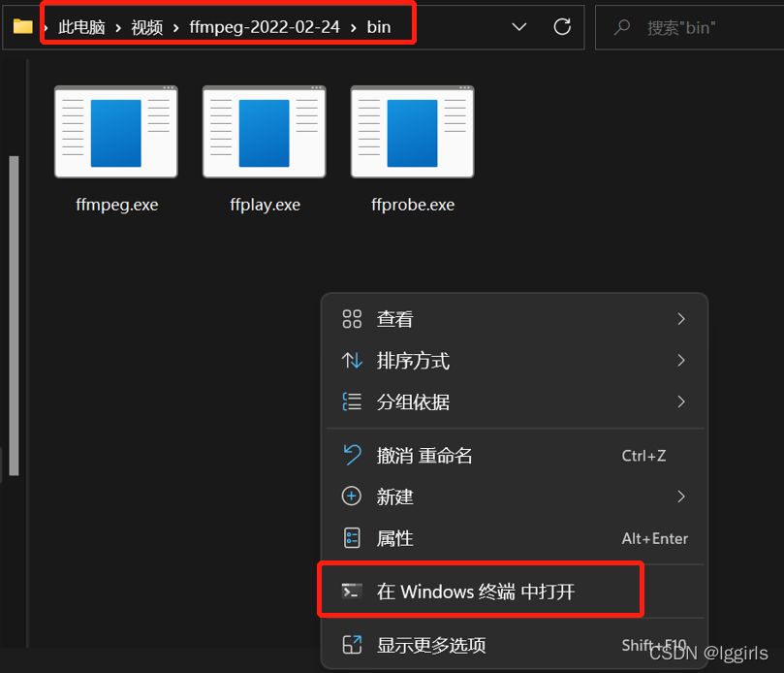Select the ffprobe.exe file icon
The height and width of the screenshot is (673, 784).
tap(413, 132)
